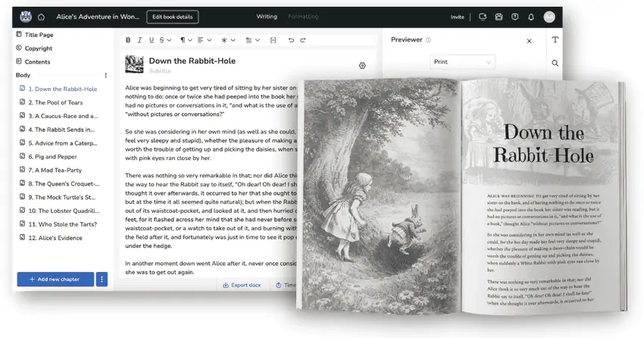Click the Down the Rabbit-Hole chapter title field

[192, 61]
